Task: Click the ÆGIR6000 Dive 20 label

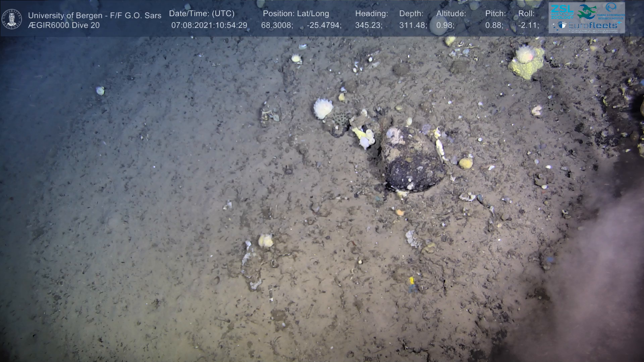Action: pos(64,25)
